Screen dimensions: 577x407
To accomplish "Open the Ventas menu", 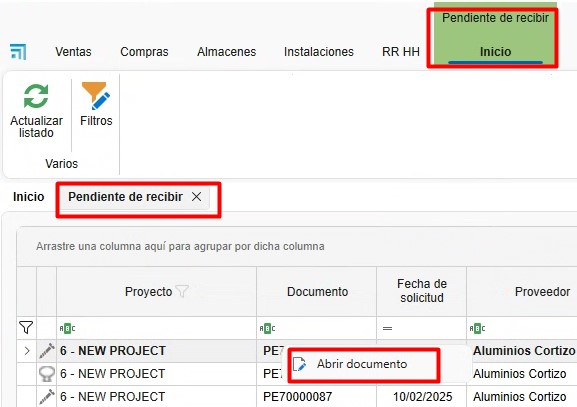I will (x=73, y=52).
